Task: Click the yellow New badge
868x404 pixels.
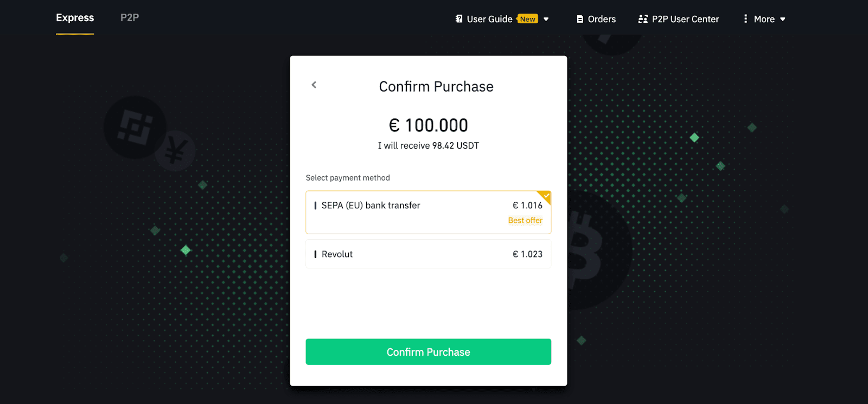Action: pyautogui.click(x=527, y=19)
